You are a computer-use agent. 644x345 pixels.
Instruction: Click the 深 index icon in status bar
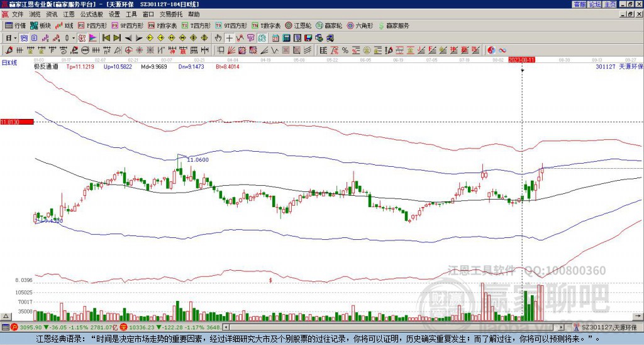click(123, 327)
